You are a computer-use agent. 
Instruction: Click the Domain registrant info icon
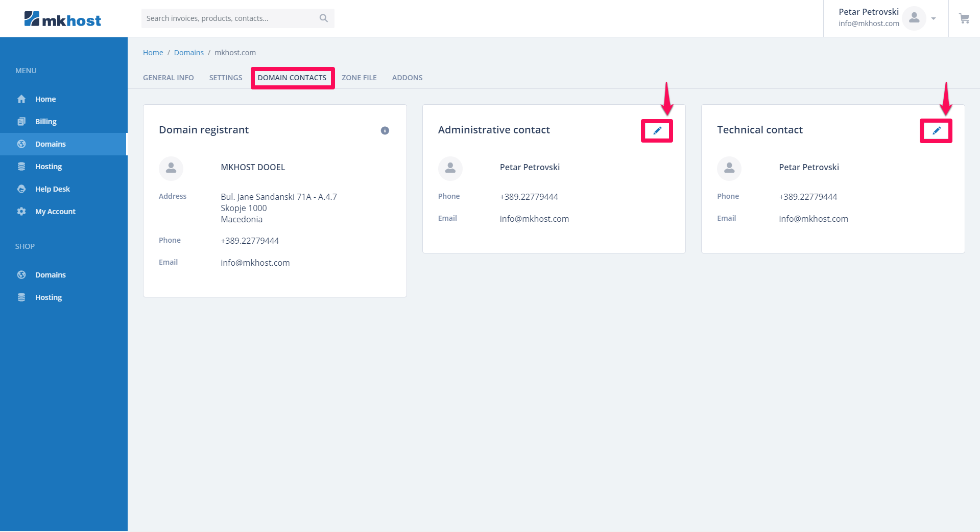[385, 131]
